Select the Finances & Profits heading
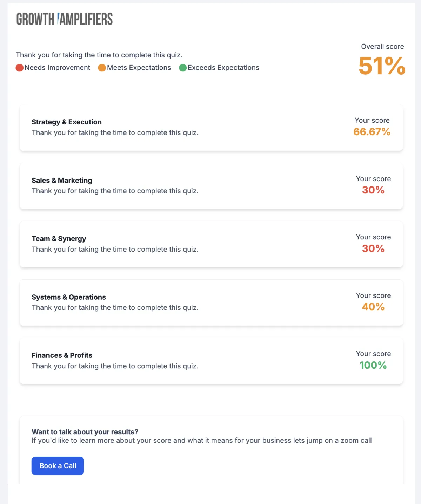 click(x=62, y=355)
